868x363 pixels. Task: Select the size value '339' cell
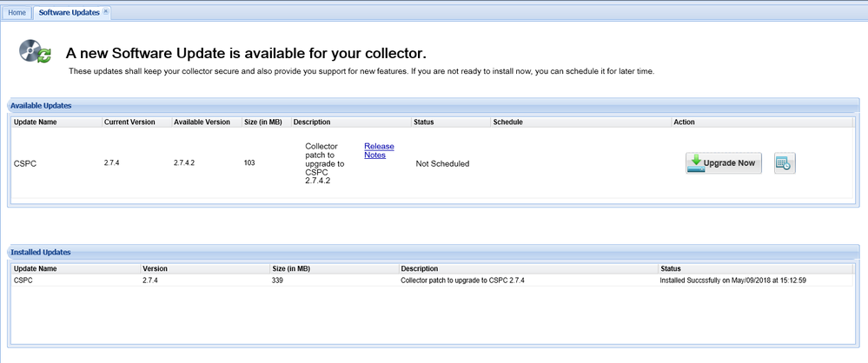click(x=277, y=280)
